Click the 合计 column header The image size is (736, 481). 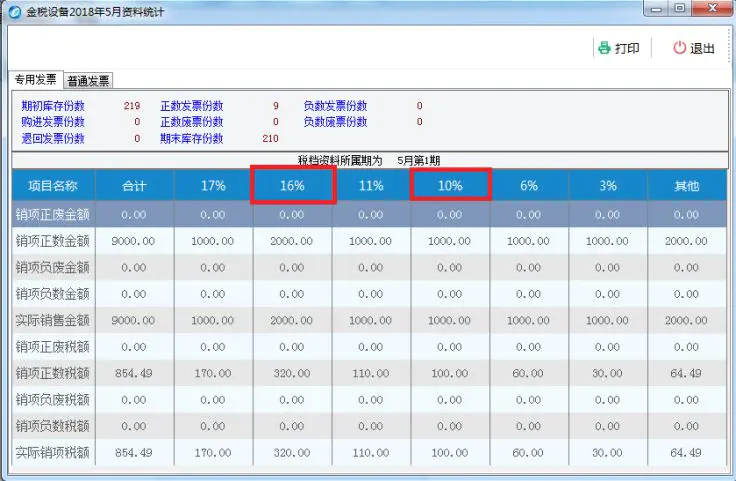coord(134,186)
